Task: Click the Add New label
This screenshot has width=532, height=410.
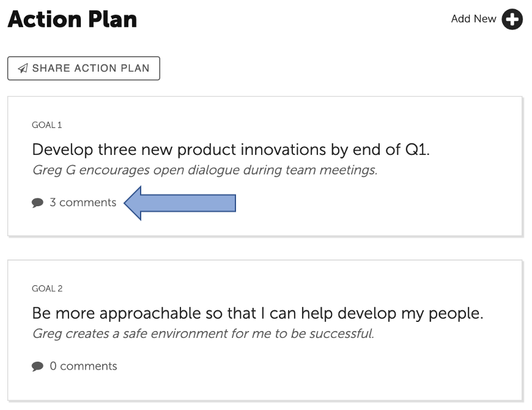Action: coord(473,19)
